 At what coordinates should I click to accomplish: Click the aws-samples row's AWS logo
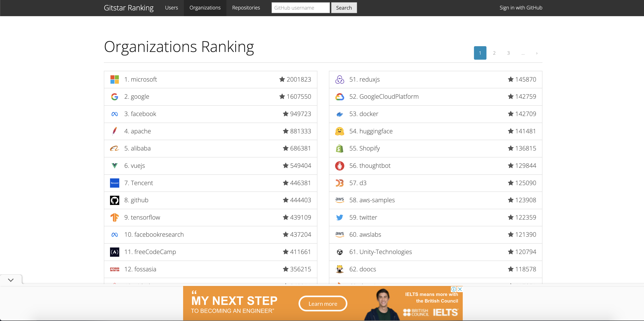click(x=340, y=200)
